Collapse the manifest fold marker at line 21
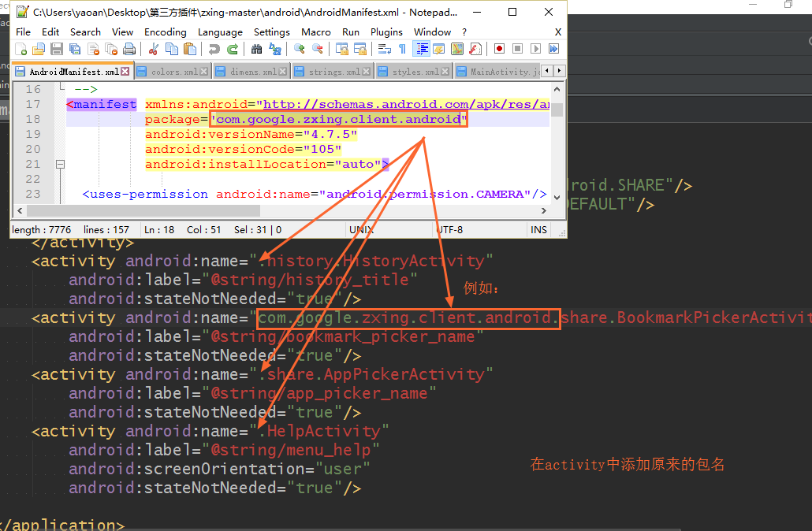Viewport: 812px width, 531px height. [x=60, y=164]
